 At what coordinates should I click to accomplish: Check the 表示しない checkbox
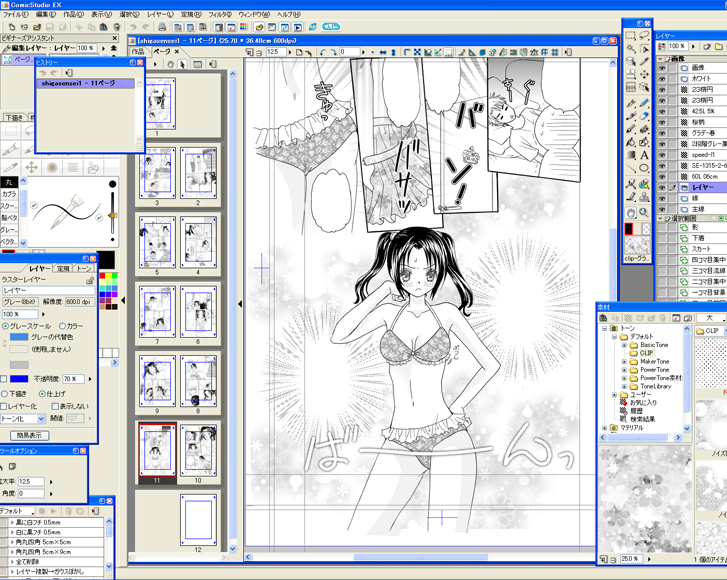click(x=55, y=406)
